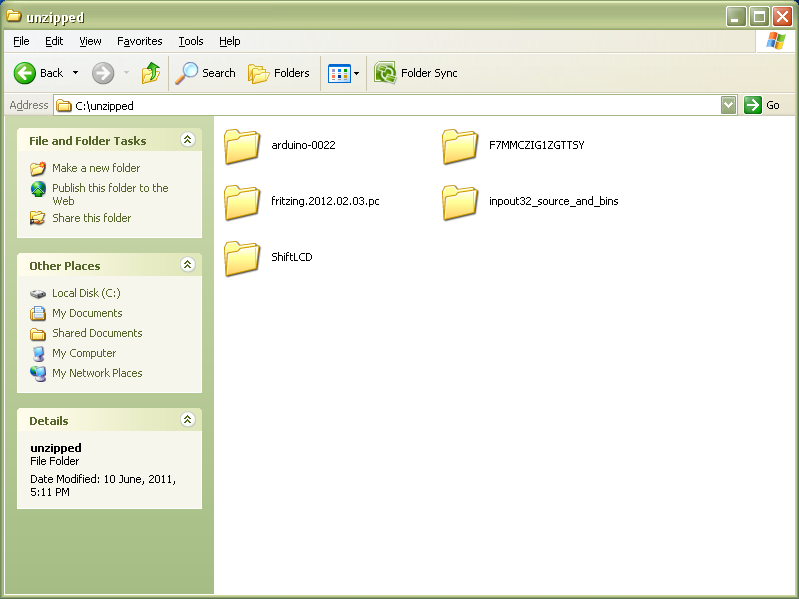Open the Back history dropdown arrow
Screen dimensions: 799x599
click(x=75, y=73)
